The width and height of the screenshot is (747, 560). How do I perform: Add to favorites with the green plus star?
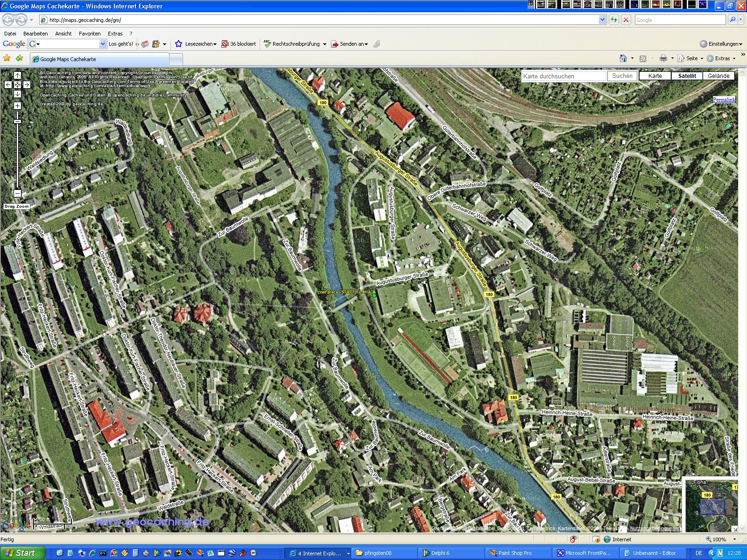[x=19, y=58]
